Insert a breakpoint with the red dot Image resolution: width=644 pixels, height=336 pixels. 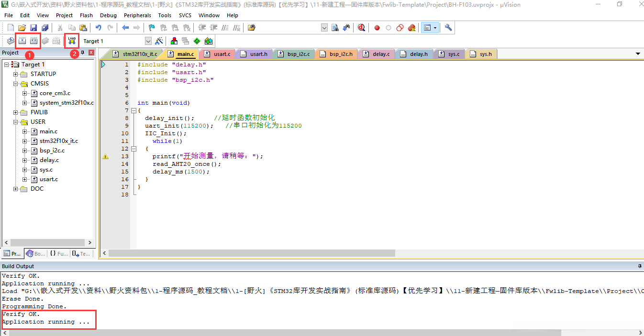pos(377,28)
